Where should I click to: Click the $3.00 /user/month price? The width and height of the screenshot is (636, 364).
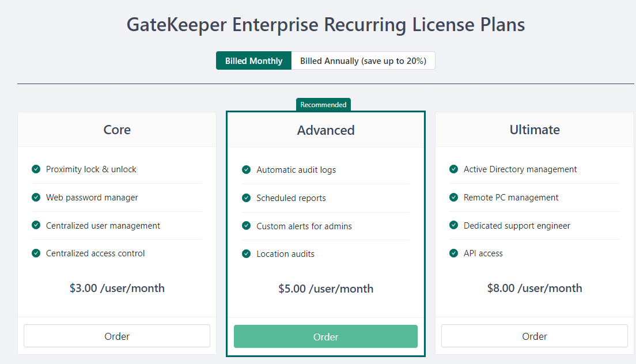[117, 288]
